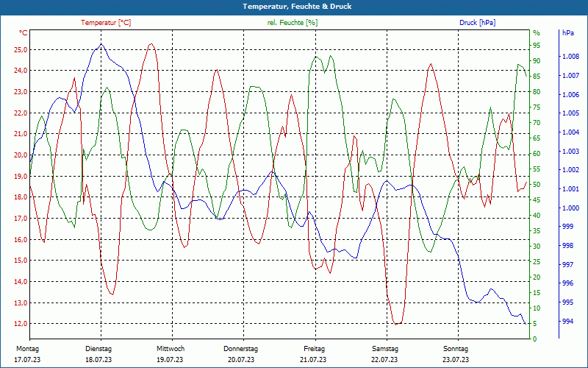The width and height of the screenshot is (588, 368).
Task: Click the "Montag" weekday label
Action: [x=28, y=349]
